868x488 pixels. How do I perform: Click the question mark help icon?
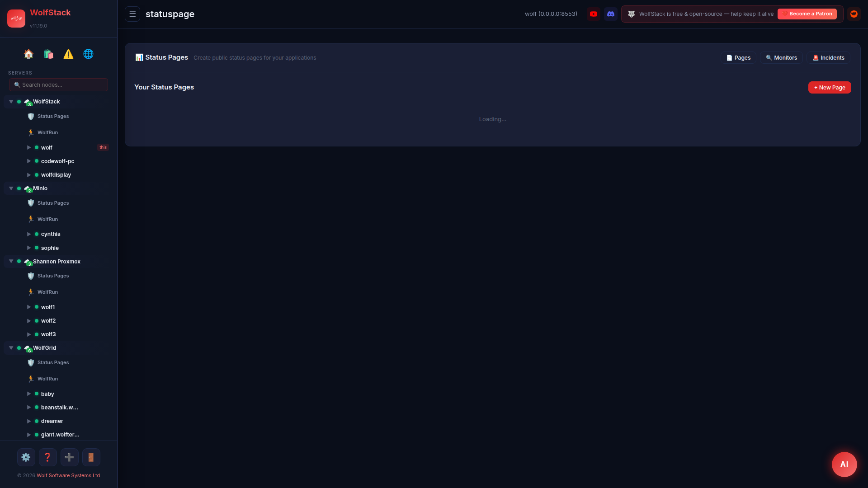point(47,457)
